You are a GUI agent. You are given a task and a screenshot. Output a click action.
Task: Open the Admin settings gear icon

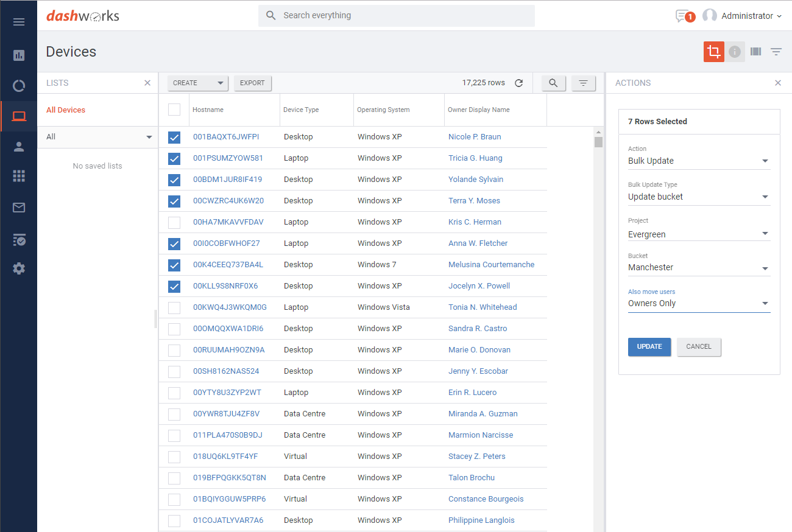pos(19,268)
